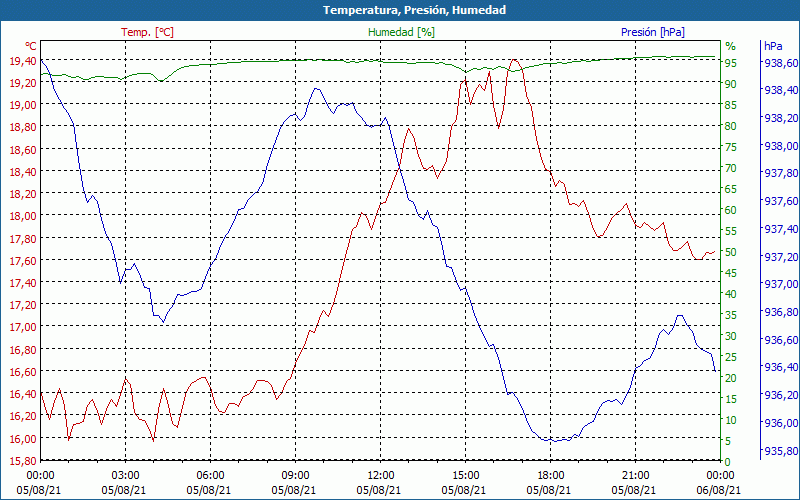This screenshot has height=500, width=800.
Task: Click the "55" humidity axis value
Action: [x=731, y=231]
